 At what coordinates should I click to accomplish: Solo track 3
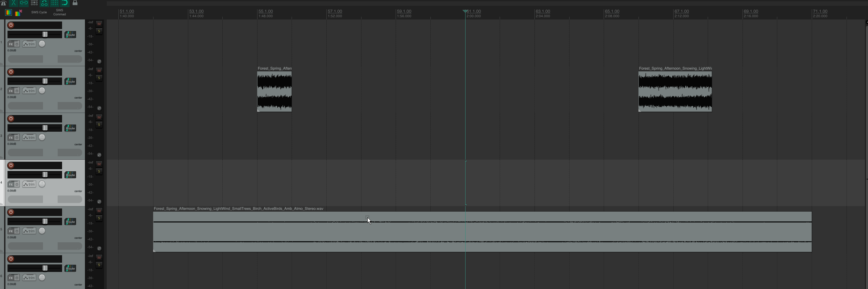(99, 125)
